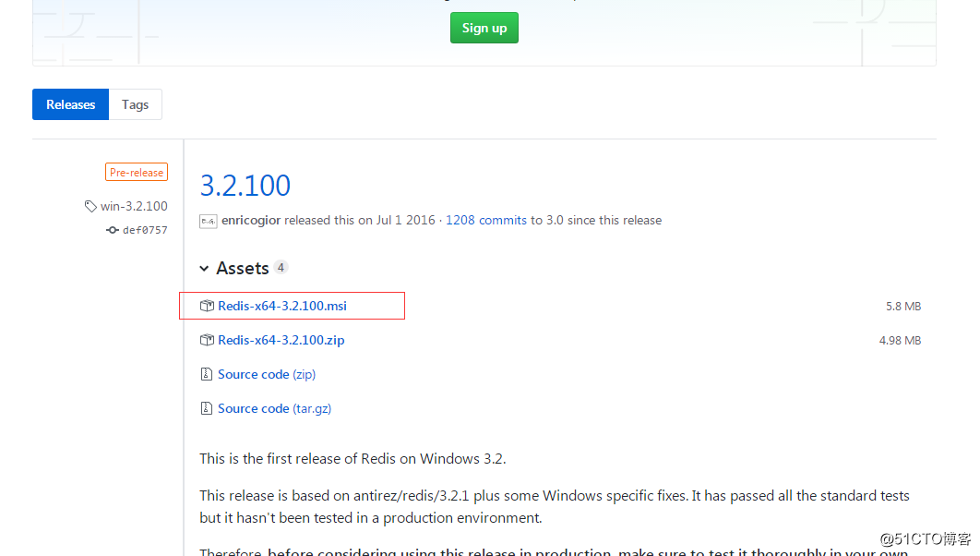Download Source code (zip)

(x=267, y=374)
